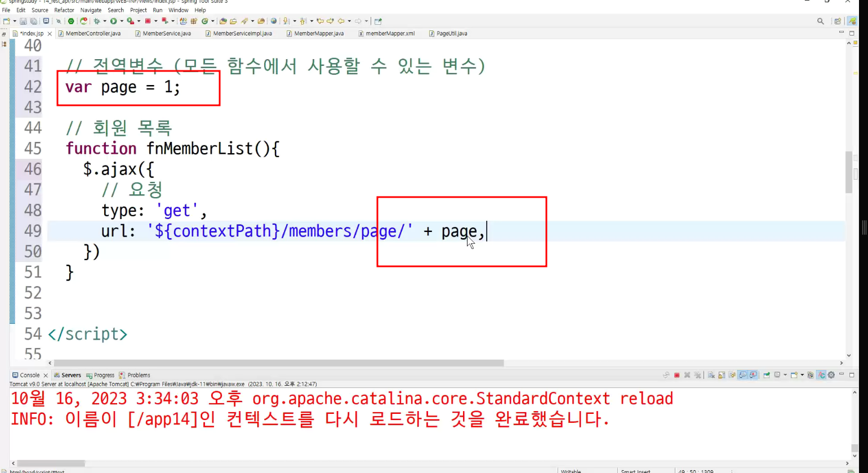
Task: Minimize the Console panel
Action: click(x=842, y=374)
